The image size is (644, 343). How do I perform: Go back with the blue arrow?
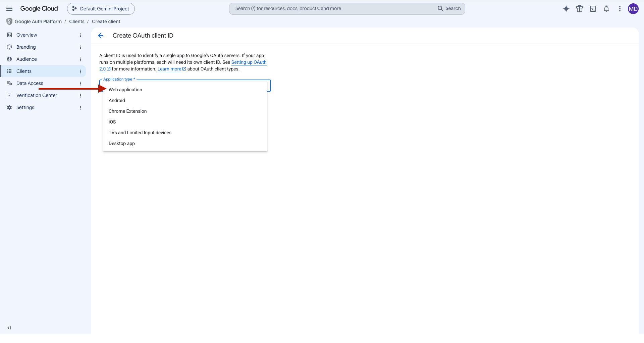101,36
